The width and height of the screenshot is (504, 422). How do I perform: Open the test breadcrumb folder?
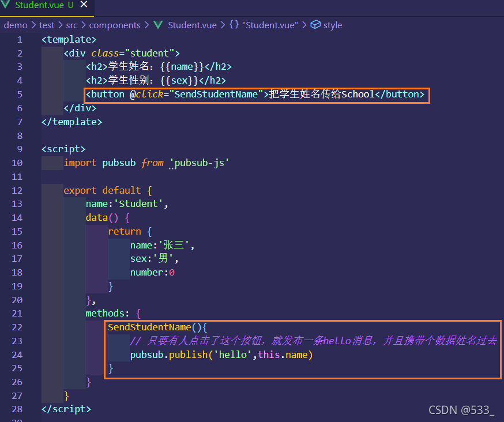click(x=47, y=25)
